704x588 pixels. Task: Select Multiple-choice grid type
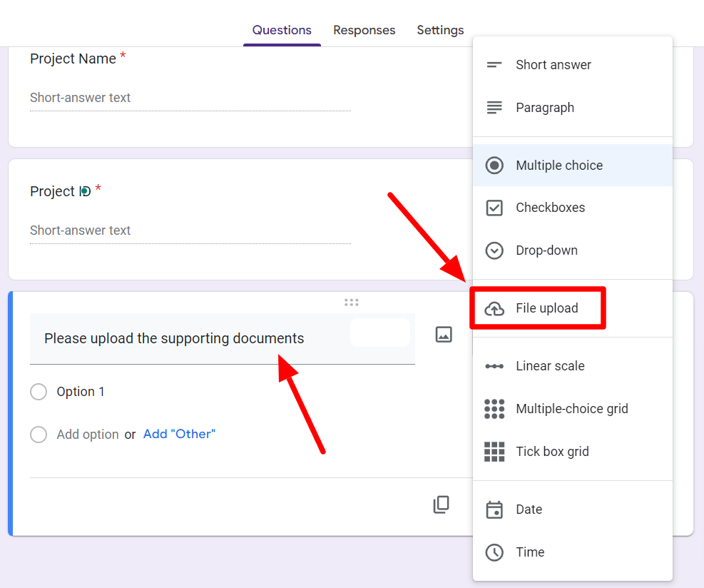coord(573,409)
